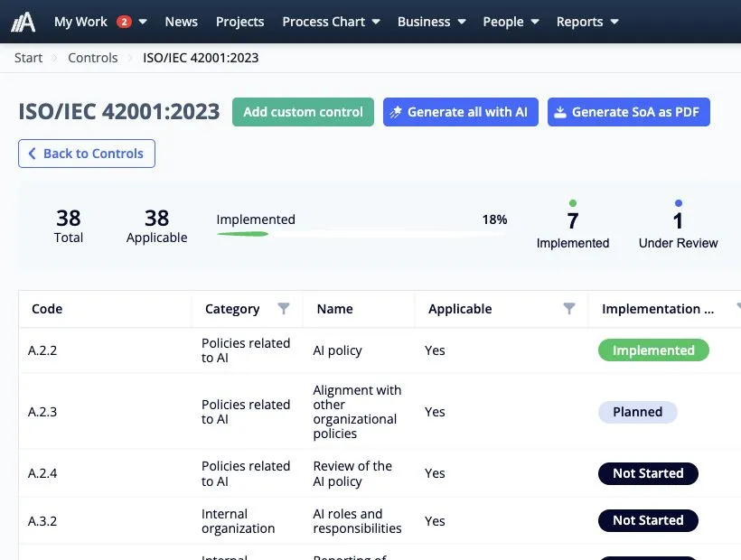Expand the Process Chart dropdown arrow

point(376,22)
